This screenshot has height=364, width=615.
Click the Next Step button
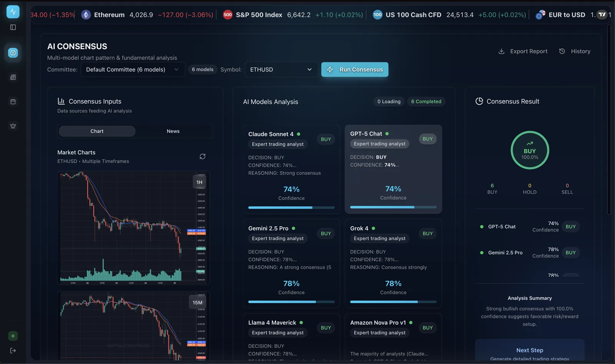pos(530,350)
